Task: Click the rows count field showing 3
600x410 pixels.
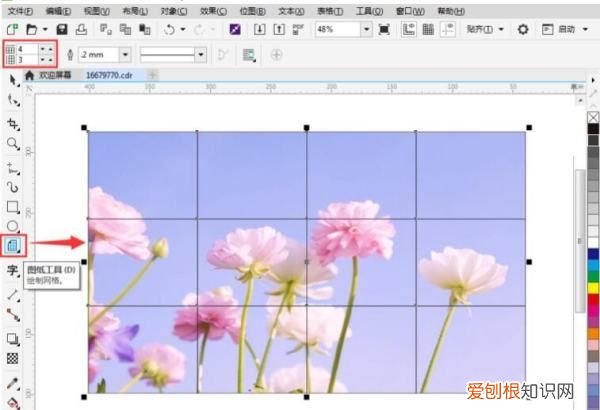Action: tap(27, 60)
